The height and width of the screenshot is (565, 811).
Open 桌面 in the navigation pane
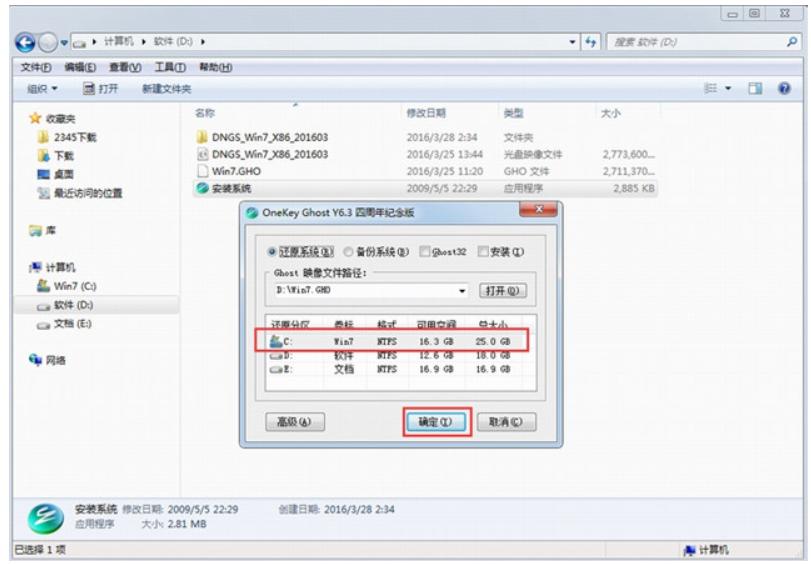56,174
